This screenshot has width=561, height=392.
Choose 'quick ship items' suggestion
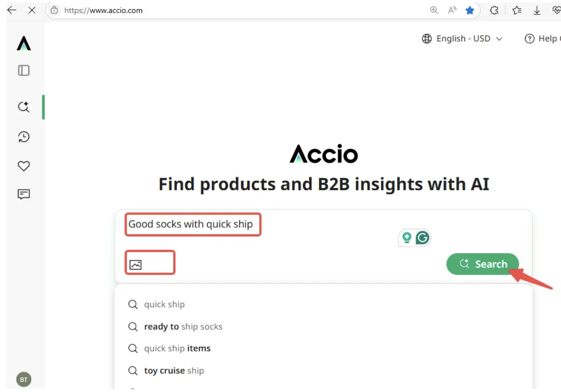(x=177, y=348)
